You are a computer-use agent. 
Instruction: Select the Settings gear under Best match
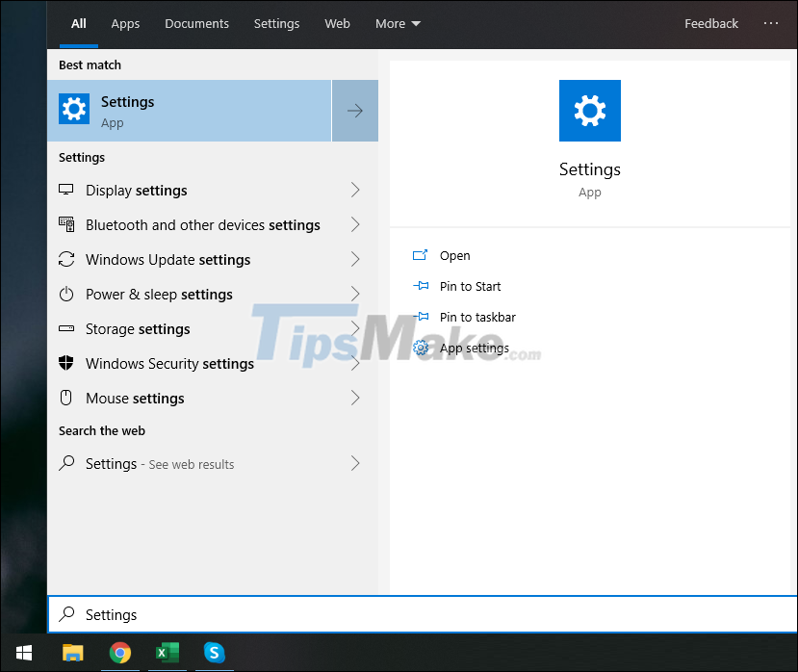coord(74,109)
